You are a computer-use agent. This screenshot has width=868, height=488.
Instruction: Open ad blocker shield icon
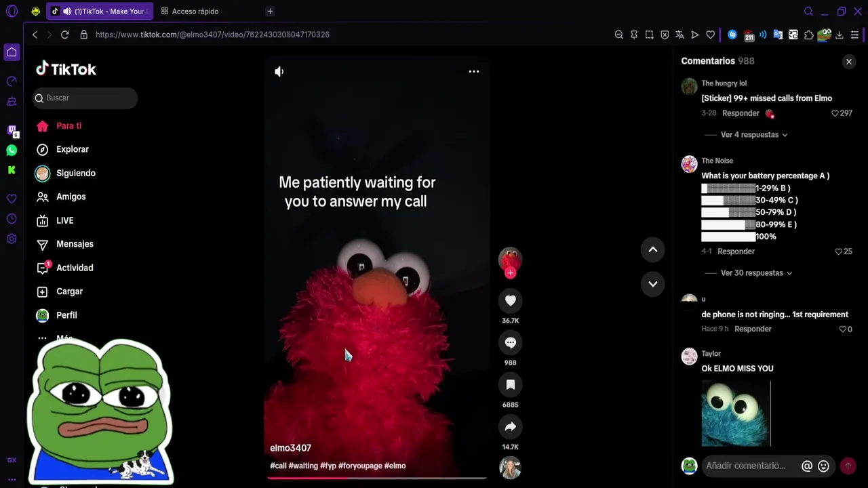tap(665, 35)
